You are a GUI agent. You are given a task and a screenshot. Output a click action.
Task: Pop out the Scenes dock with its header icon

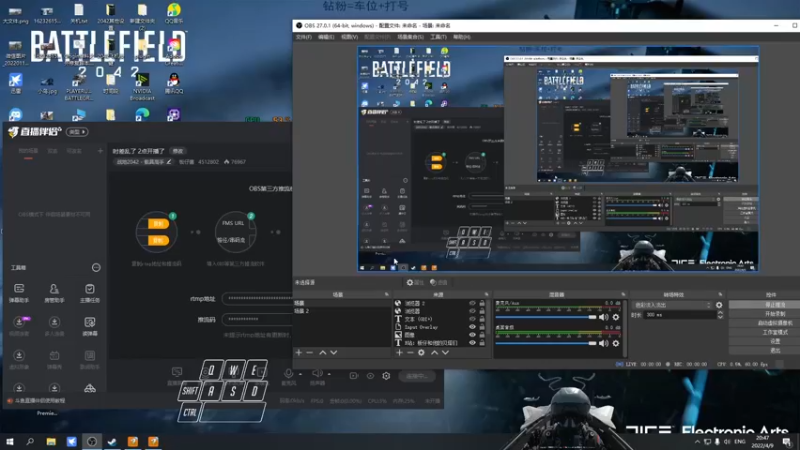386,294
